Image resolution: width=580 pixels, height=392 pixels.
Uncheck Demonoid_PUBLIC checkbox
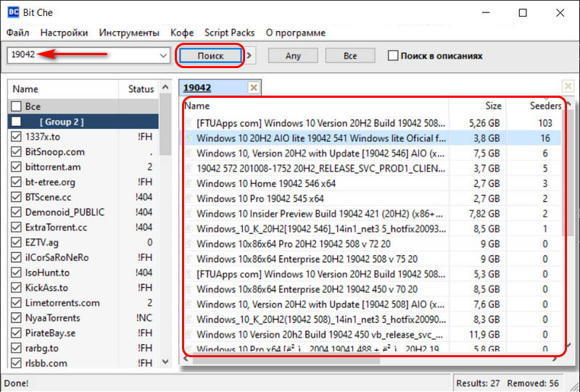click(x=16, y=212)
